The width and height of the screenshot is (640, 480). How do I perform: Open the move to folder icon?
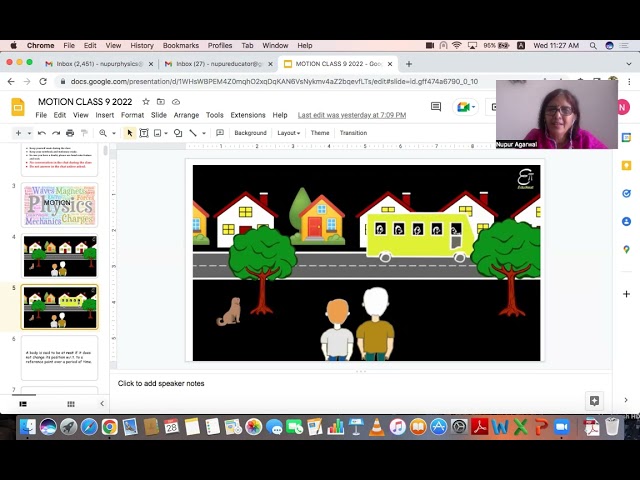161,102
